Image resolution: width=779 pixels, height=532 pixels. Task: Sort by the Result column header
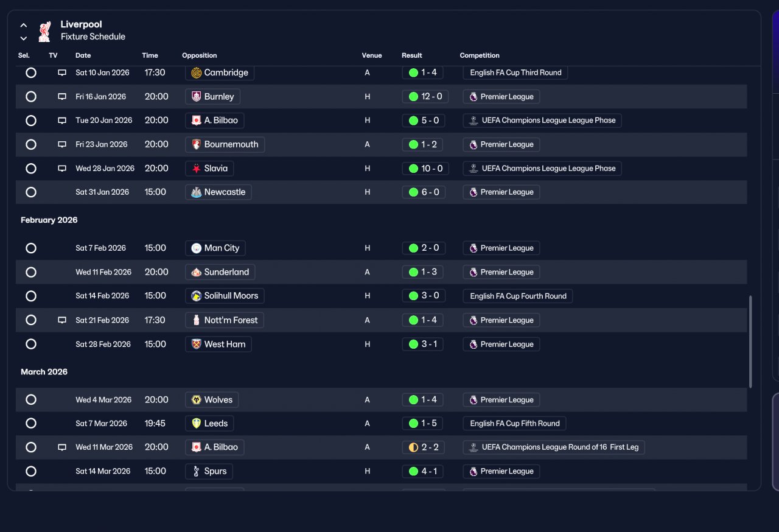pos(412,55)
